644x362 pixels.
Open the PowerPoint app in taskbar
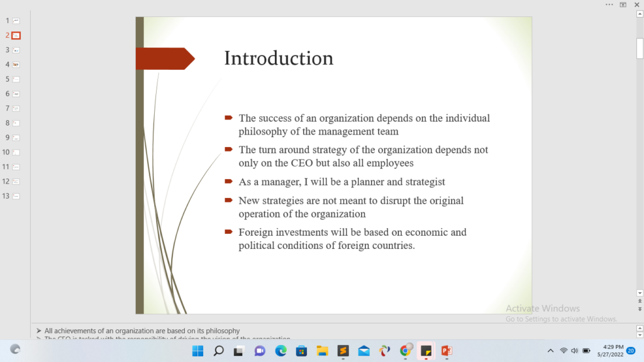pyautogui.click(x=447, y=351)
